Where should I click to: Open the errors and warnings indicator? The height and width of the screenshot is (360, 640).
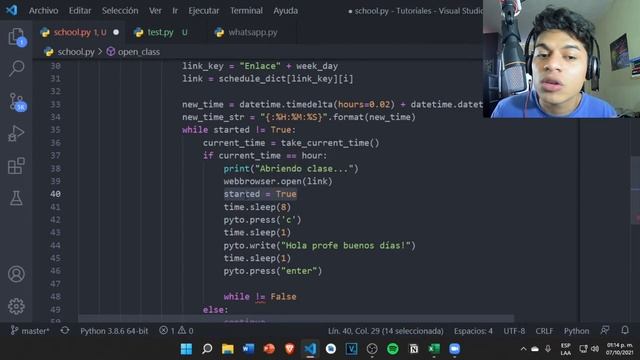[x=176, y=331]
